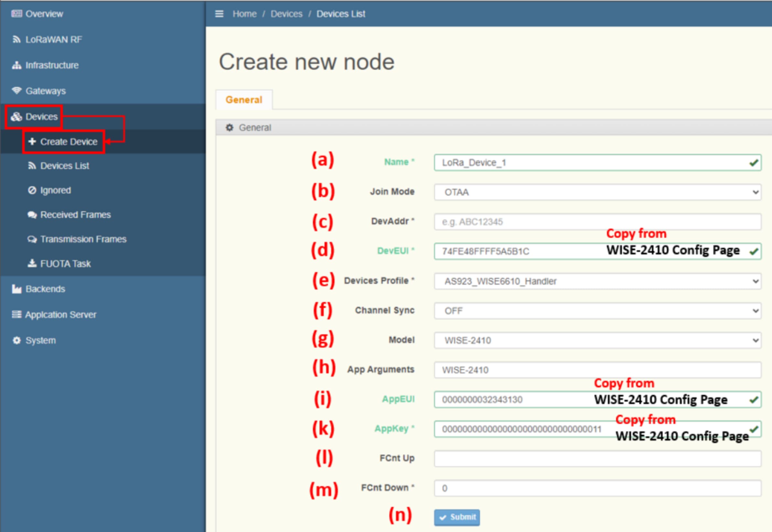Open Transmission Frames submenu entry
The width and height of the screenshot is (772, 532).
click(x=103, y=239)
